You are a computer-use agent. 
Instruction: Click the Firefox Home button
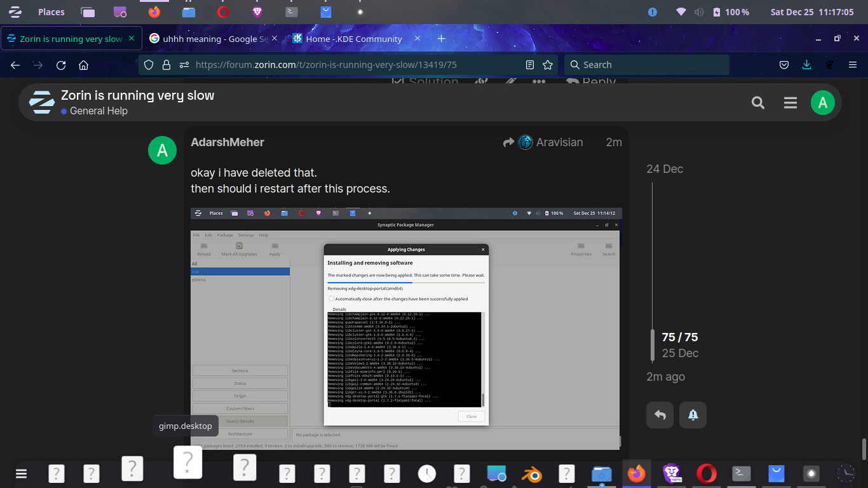pyautogui.click(x=83, y=65)
